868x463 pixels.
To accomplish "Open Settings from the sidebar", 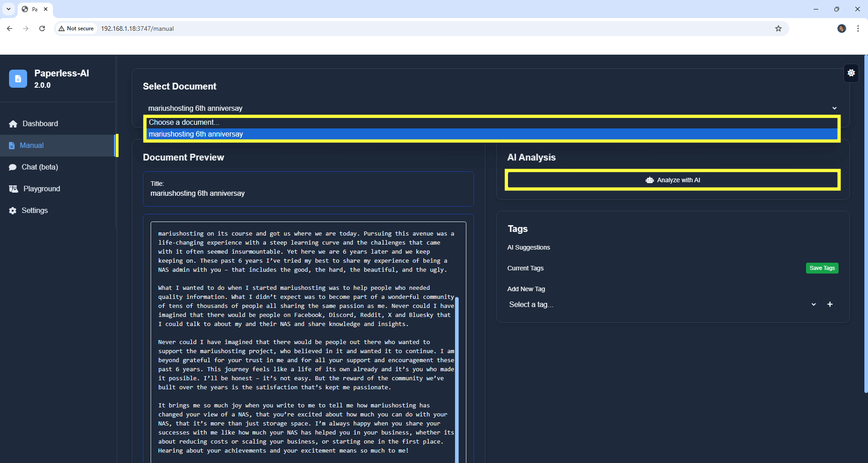I will click(58, 210).
